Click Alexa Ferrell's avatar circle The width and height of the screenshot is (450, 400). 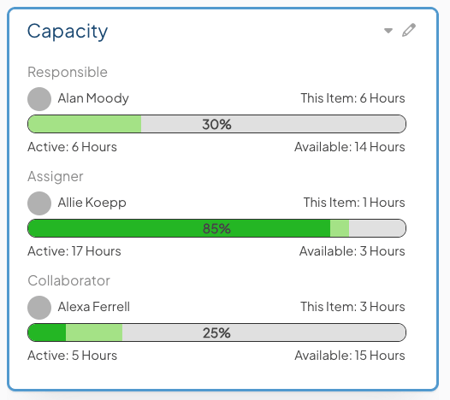click(x=39, y=308)
